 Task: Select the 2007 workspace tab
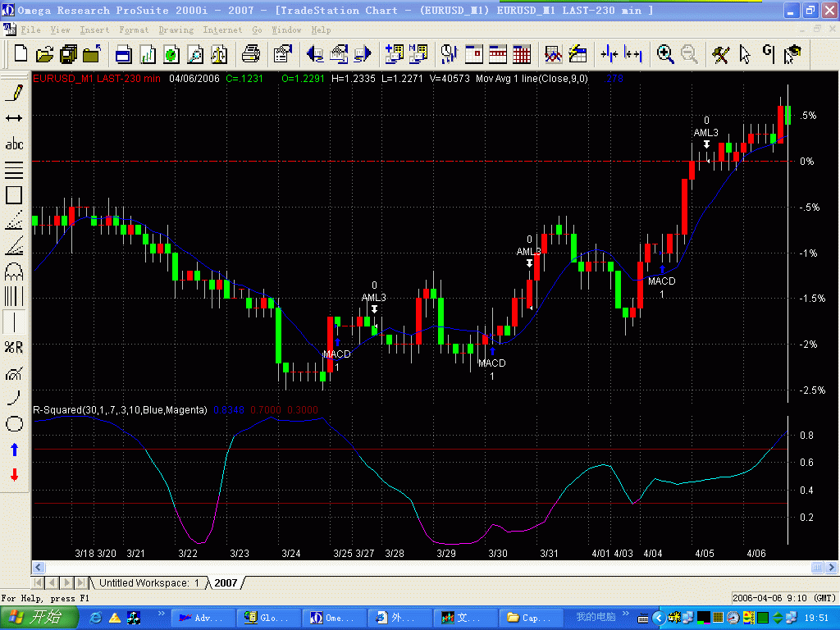pos(226,583)
